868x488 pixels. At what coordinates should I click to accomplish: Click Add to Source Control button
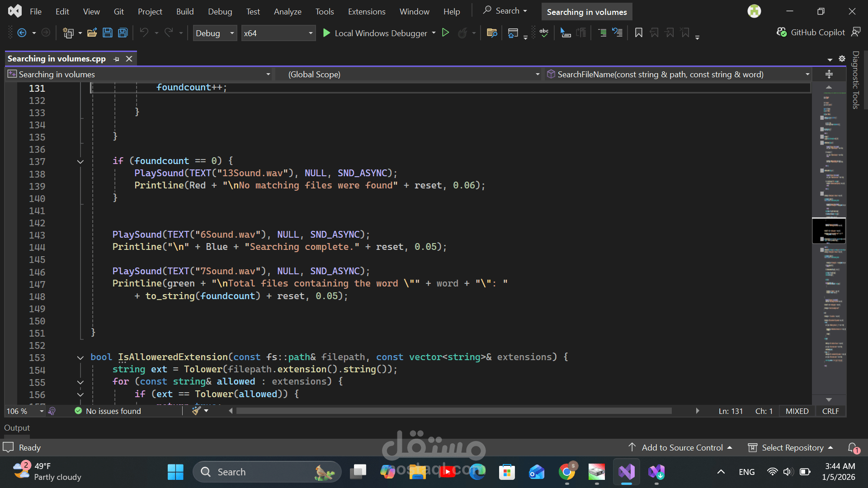(x=682, y=447)
